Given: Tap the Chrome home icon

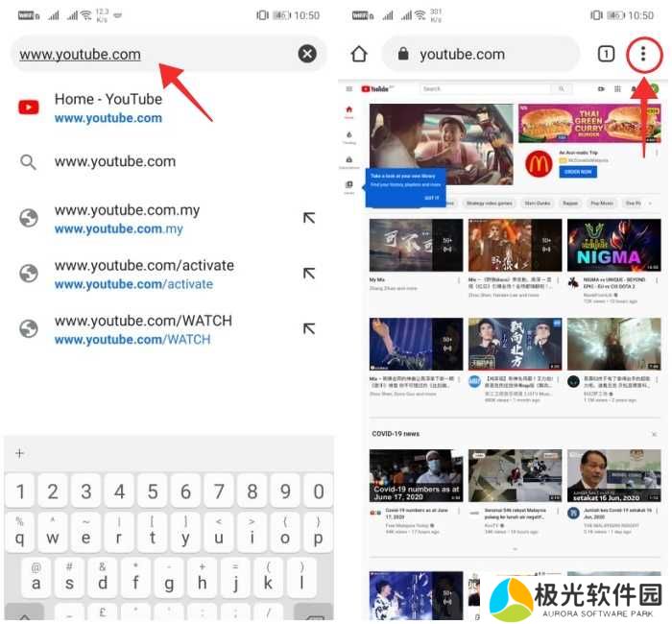Looking at the screenshot, I should pos(359,55).
